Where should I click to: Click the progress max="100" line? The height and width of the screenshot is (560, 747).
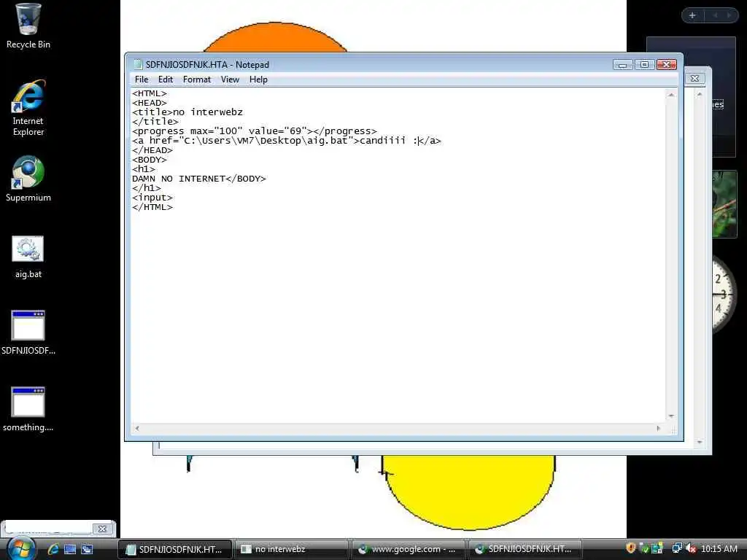tap(255, 131)
